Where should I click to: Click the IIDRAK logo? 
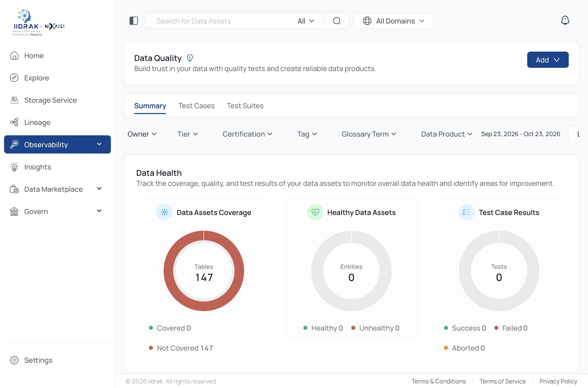point(38,23)
